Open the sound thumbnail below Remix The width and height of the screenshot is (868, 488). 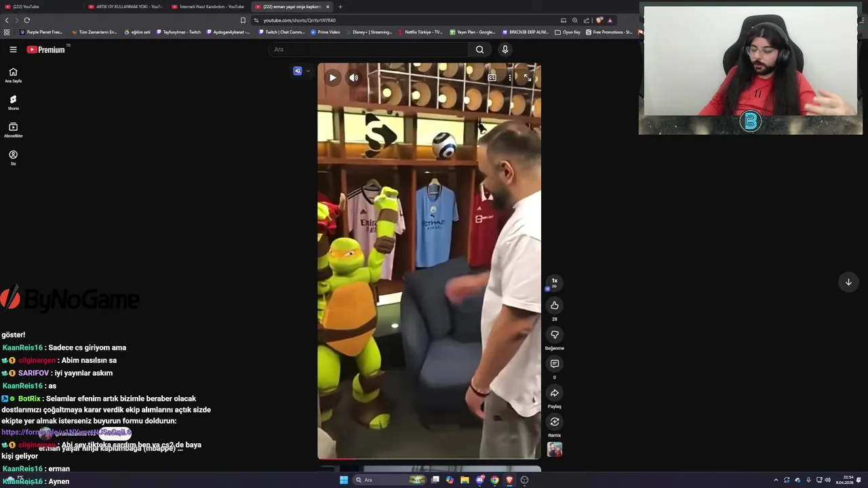coord(555,449)
